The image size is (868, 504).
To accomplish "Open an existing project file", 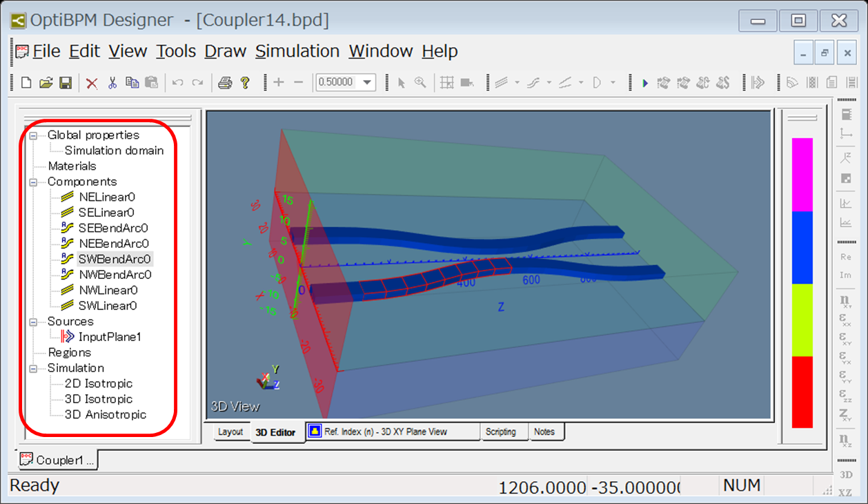I will (x=45, y=82).
